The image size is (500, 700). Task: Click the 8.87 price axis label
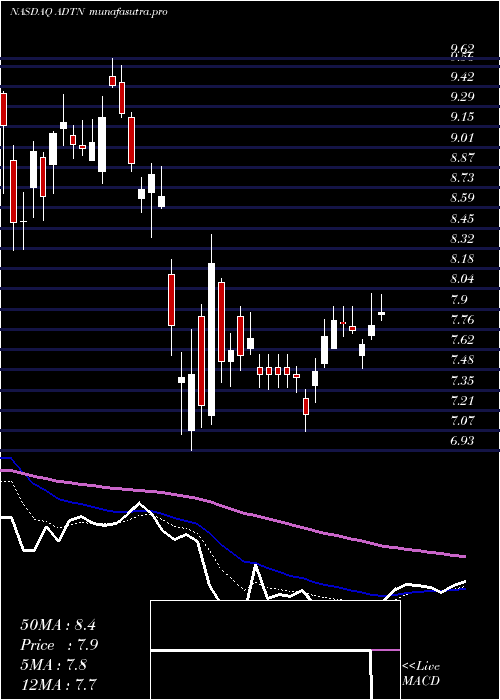click(x=462, y=158)
